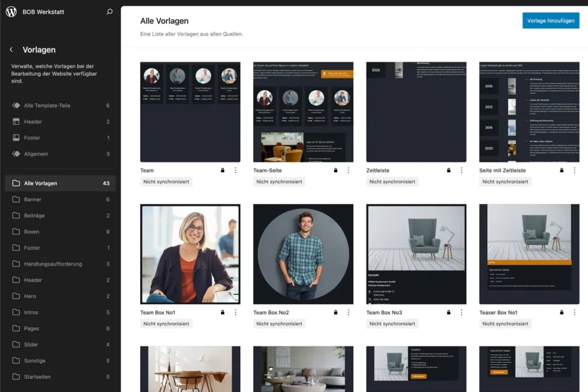588x392 pixels.
Task: Open the search magnifier icon
Action: [110, 11]
